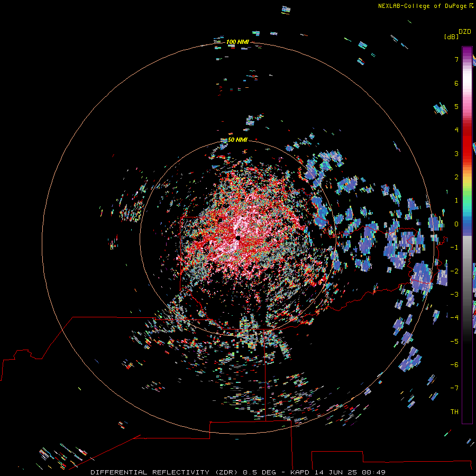Click the 14 JUN 25 date text

[x=337, y=472]
